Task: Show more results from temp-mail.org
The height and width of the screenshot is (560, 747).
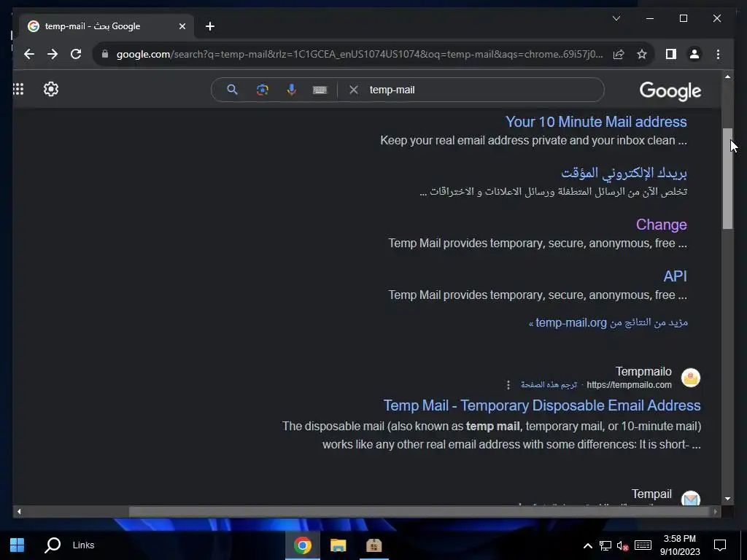Action: click(608, 323)
